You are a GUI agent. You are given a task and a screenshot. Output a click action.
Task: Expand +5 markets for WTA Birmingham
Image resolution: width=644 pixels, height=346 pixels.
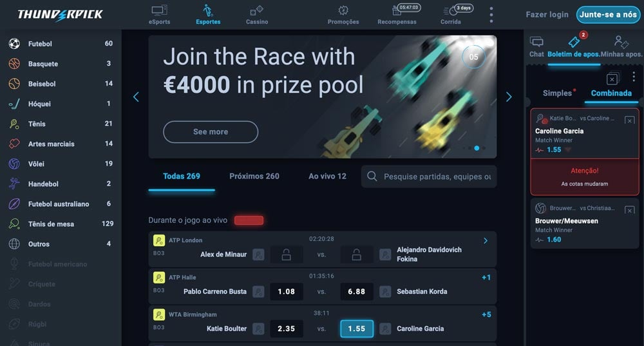click(x=486, y=315)
